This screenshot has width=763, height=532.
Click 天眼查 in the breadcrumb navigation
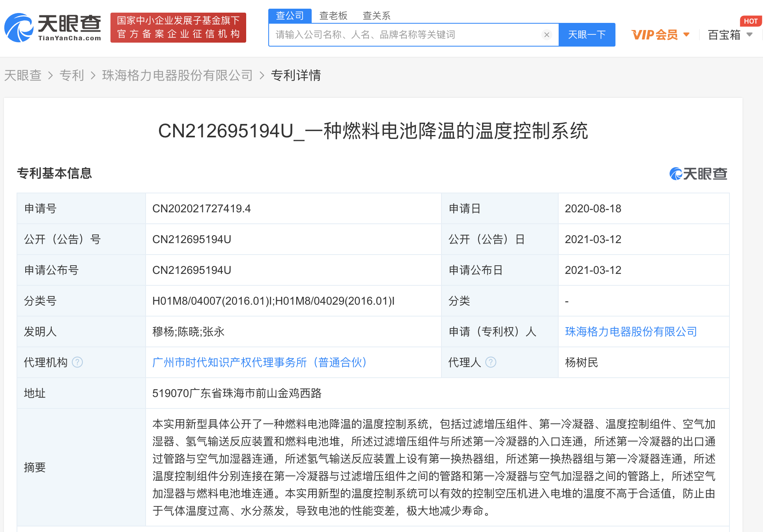click(23, 75)
